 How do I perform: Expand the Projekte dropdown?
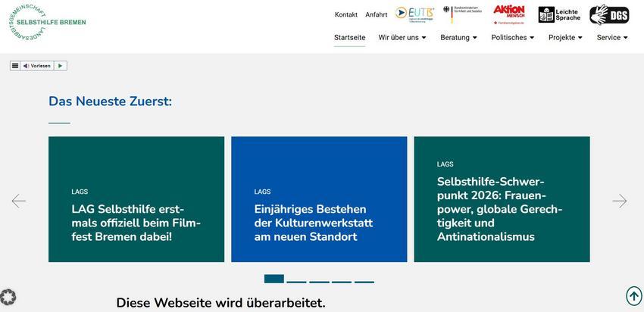coord(565,37)
